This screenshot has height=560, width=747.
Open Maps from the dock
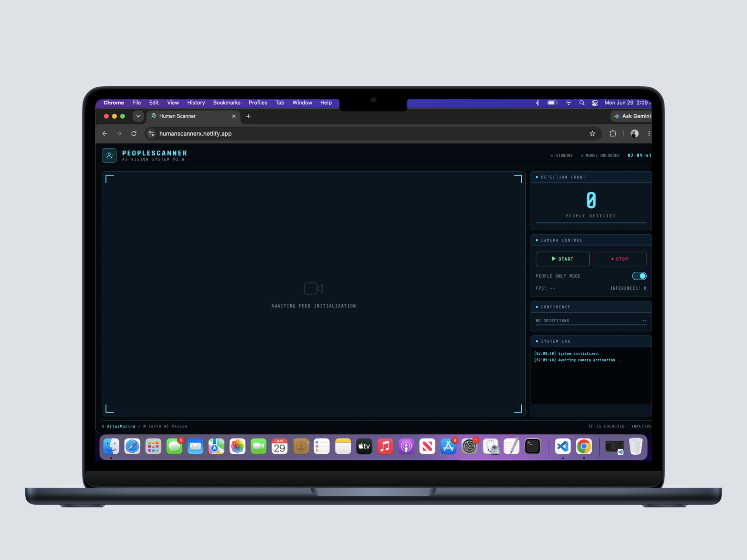216,446
